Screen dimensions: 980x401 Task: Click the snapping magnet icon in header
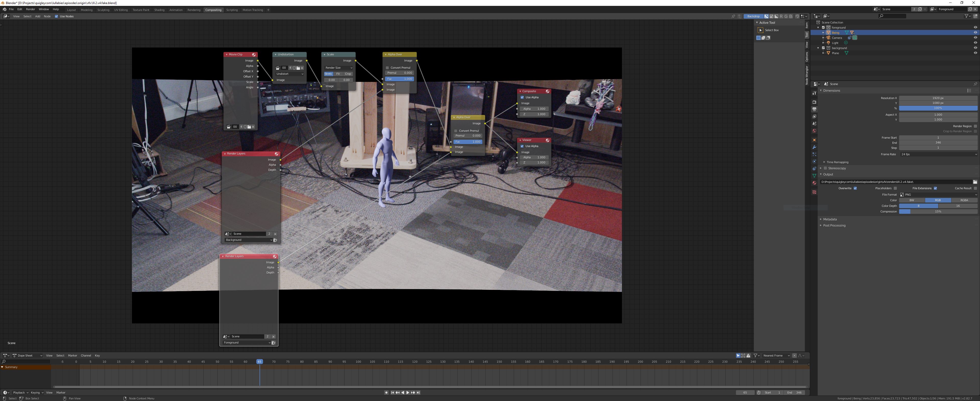[797, 16]
